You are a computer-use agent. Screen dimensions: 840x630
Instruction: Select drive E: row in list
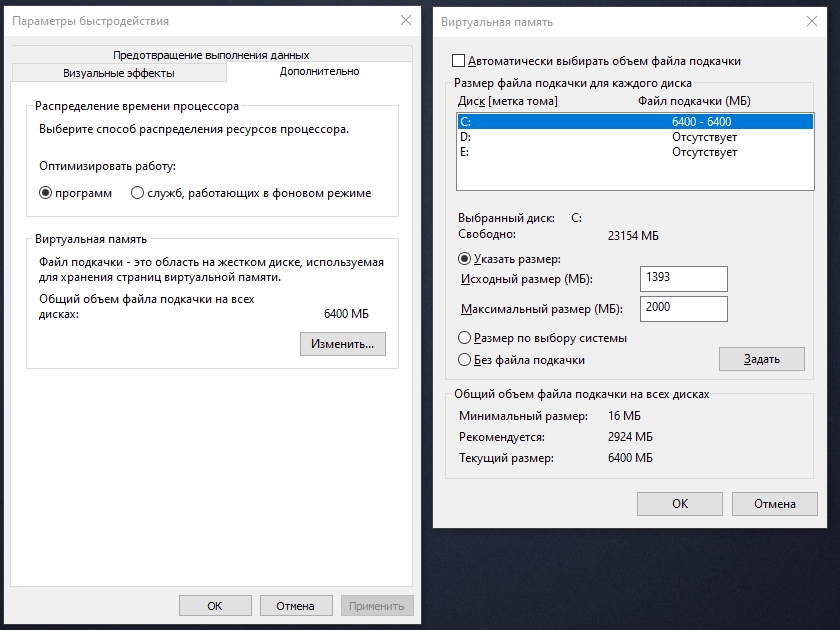click(x=635, y=152)
